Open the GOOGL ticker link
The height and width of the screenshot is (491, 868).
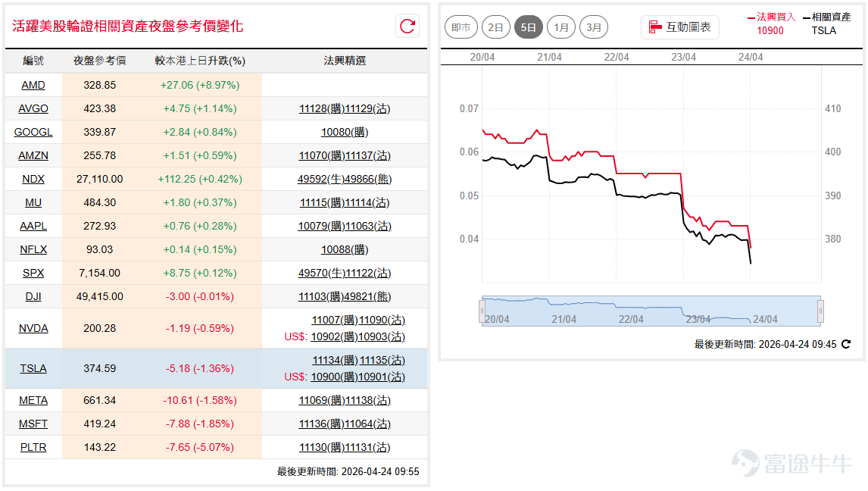click(33, 133)
